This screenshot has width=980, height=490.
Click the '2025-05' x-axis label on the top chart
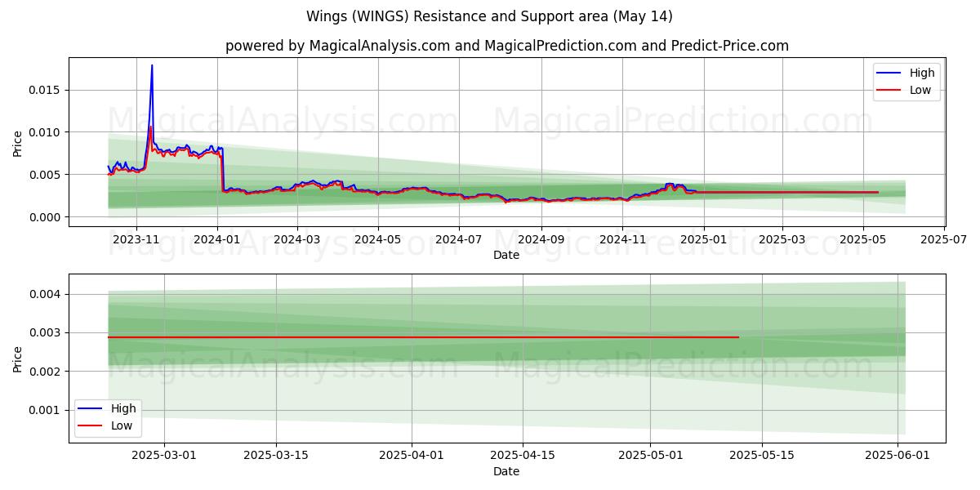point(862,239)
